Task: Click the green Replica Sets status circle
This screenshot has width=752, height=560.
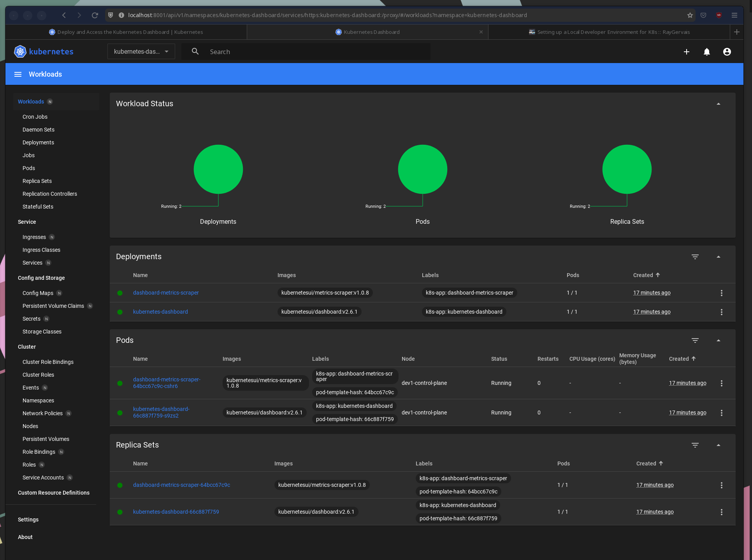Action: coord(627,169)
